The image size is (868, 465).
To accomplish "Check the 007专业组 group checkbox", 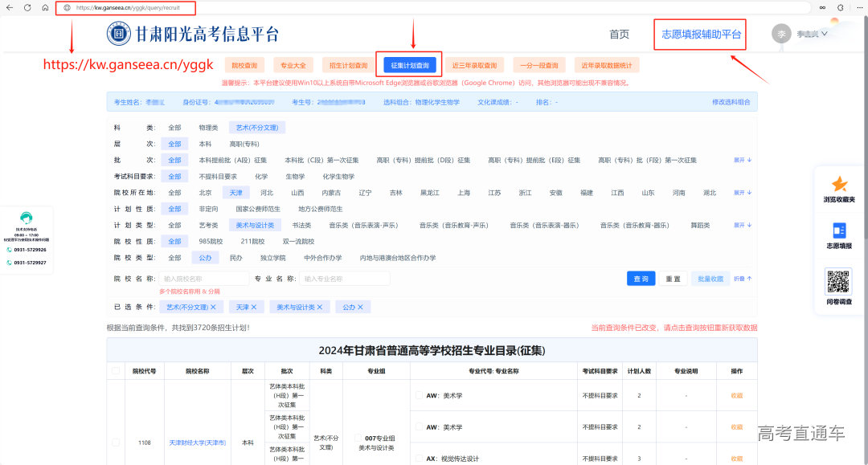I will pyautogui.click(x=358, y=438).
